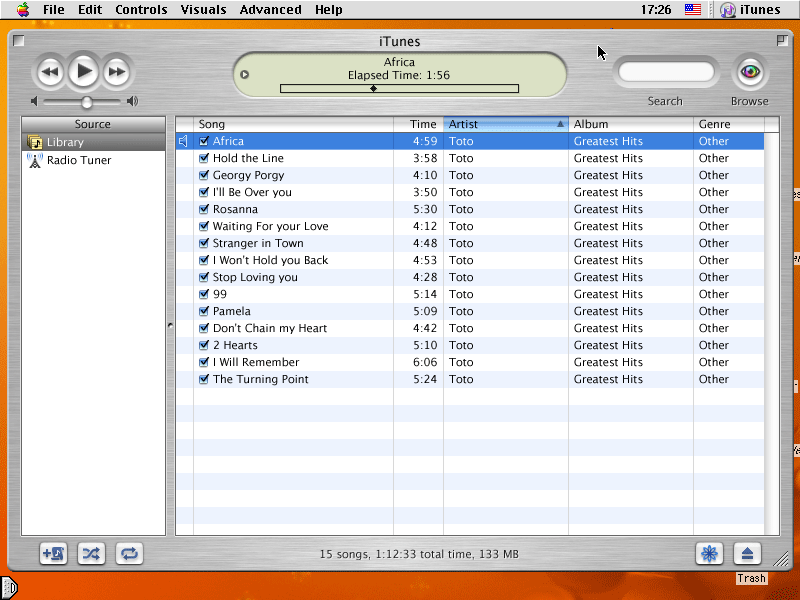Click the add new playlist button
The height and width of the screenshot is (600, 800).
click(53, 554)
